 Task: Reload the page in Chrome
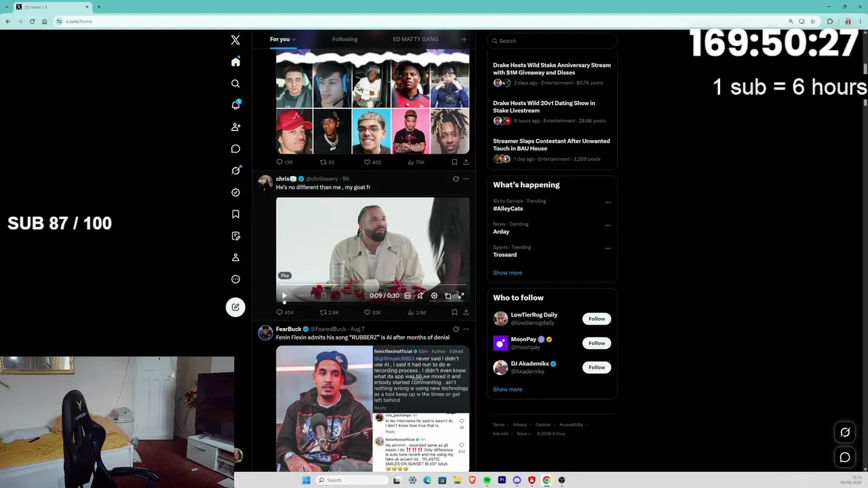[x=32, y=21]
